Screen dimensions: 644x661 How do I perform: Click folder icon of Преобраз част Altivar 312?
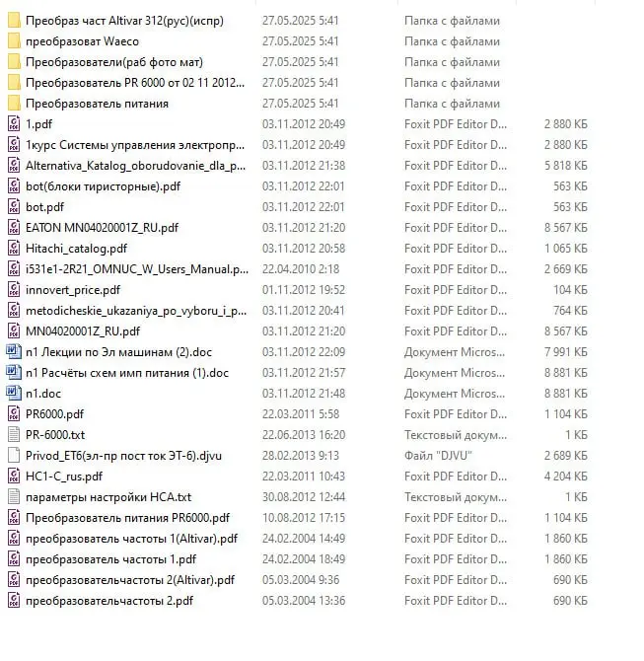[14, 21]
